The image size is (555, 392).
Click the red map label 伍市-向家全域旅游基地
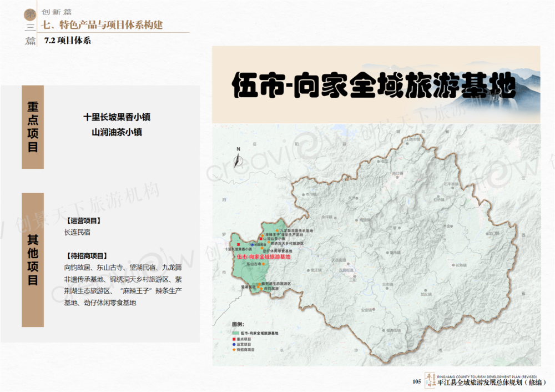263,257
